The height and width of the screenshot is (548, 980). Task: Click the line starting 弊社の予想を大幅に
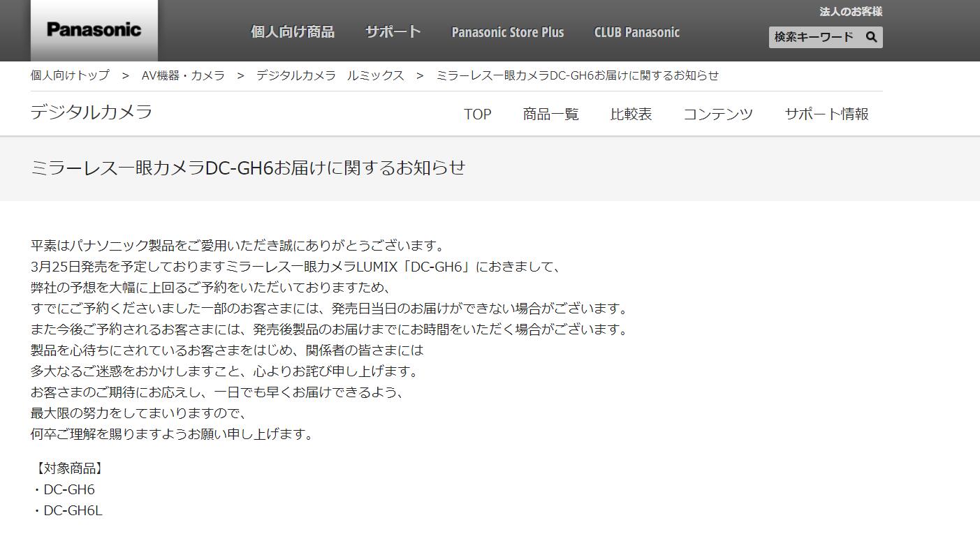pyautogui.click(x=210, y=288)
